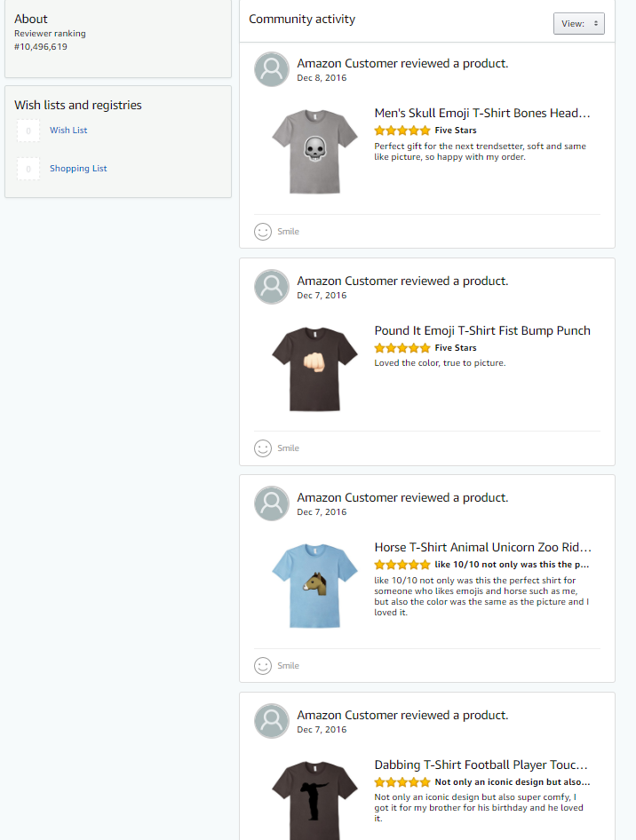636x840 pixels.
Task: Click Smile icon under Pound It review
Action: pyautogui.click(x=263, y=448)
